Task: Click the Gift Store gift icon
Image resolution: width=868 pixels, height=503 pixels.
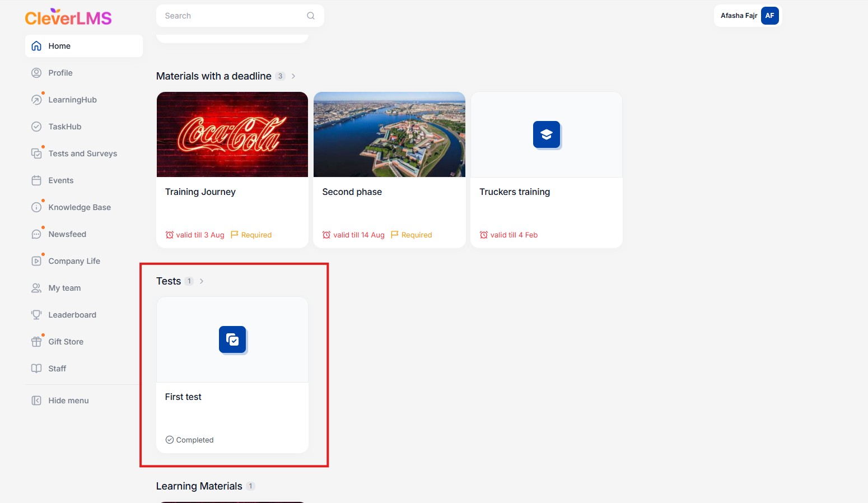Action: coord(36,342)
